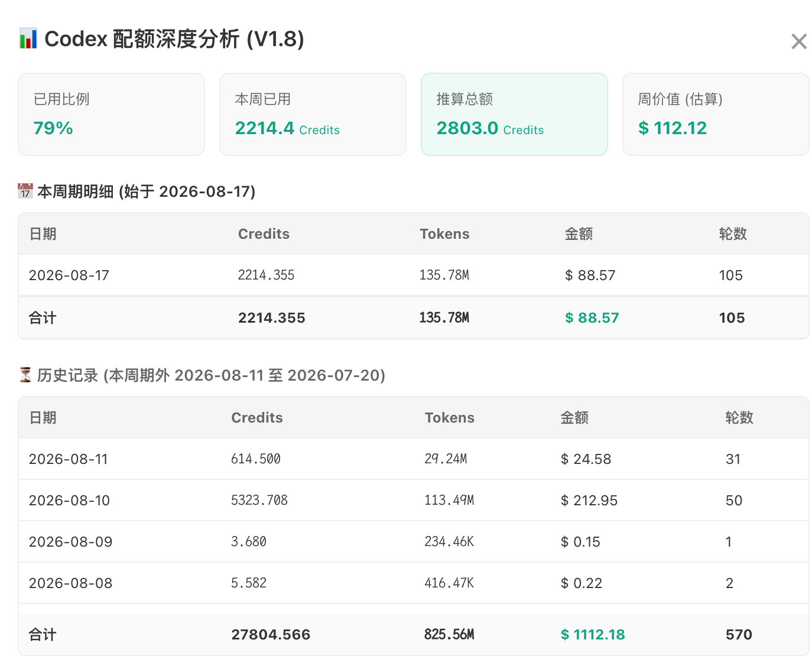Click 合计 label in history table

tap(43, 635)
